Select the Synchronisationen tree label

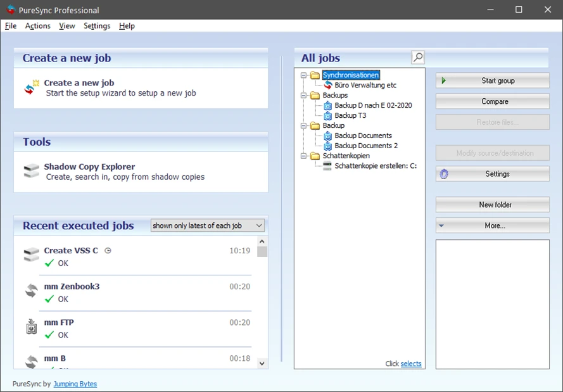pyautogui.click(x=351, y=75)
